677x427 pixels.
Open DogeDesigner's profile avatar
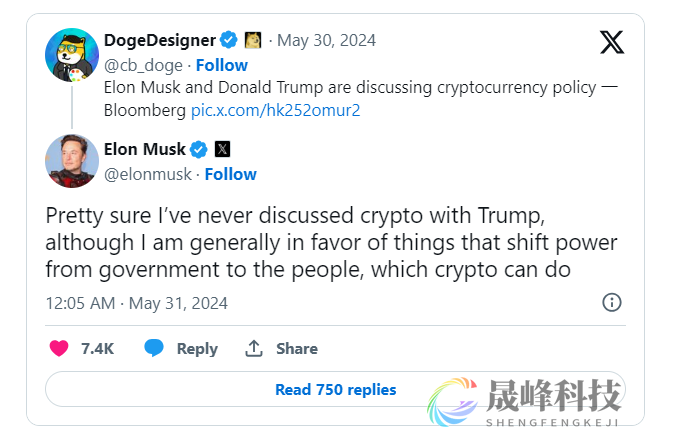[72, 54]
